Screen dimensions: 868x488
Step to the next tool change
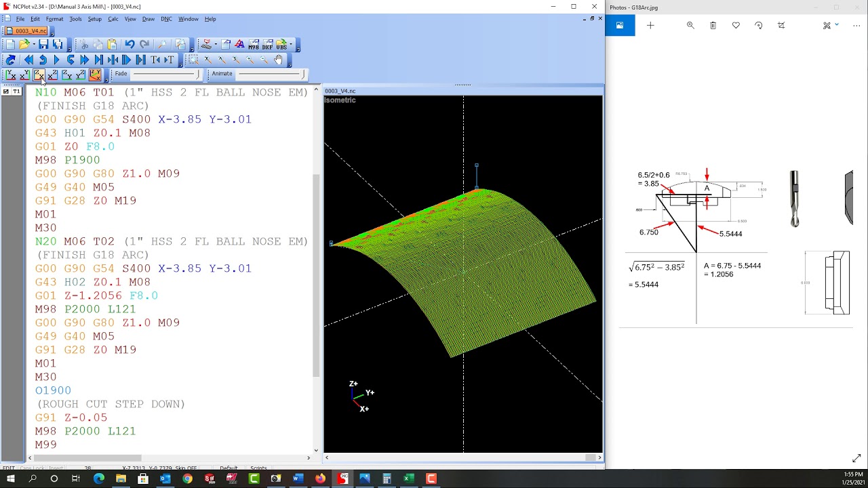(x=168, y=60)
